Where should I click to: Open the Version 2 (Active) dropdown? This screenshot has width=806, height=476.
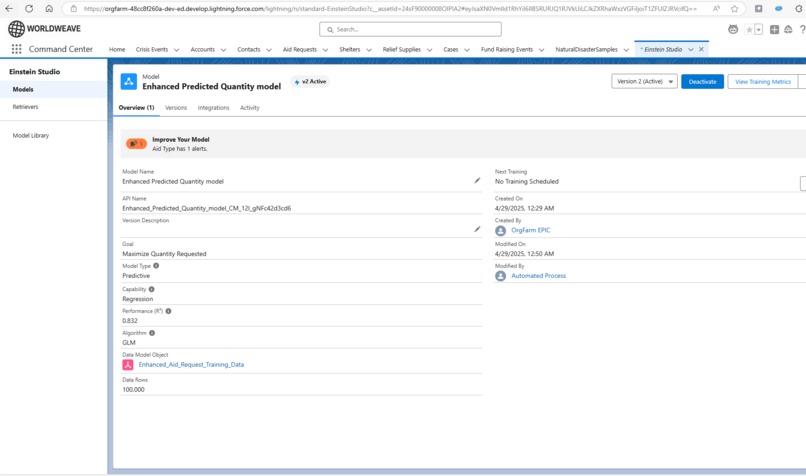tap(644, 82)
